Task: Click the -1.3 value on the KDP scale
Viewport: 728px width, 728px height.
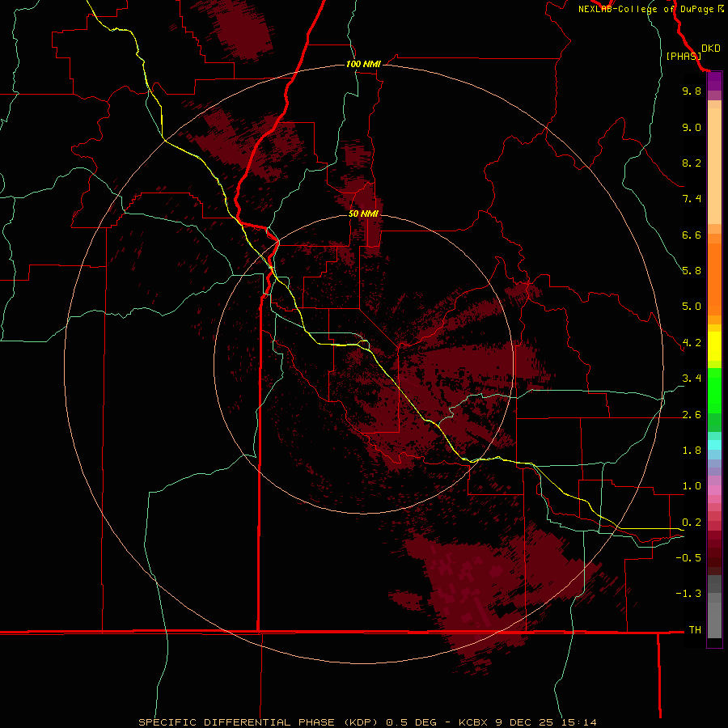Action: 688,594
